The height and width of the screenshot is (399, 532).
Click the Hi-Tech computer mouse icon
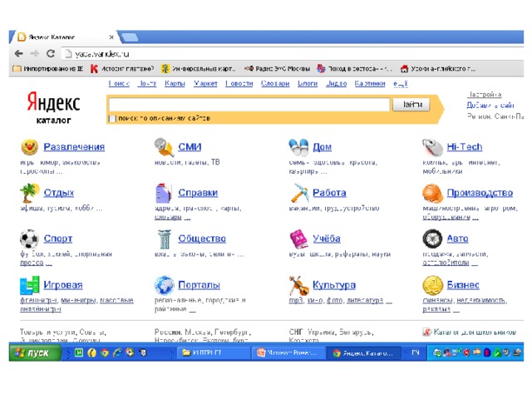coord(432,147)
